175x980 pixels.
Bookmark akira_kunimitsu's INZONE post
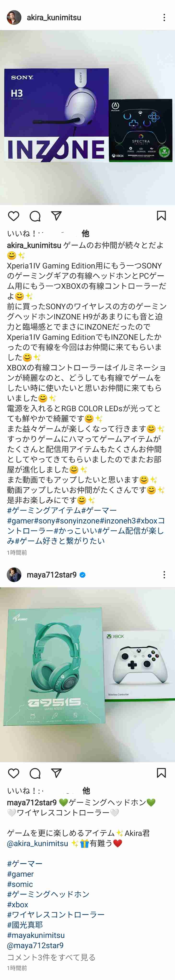[161, 216]
